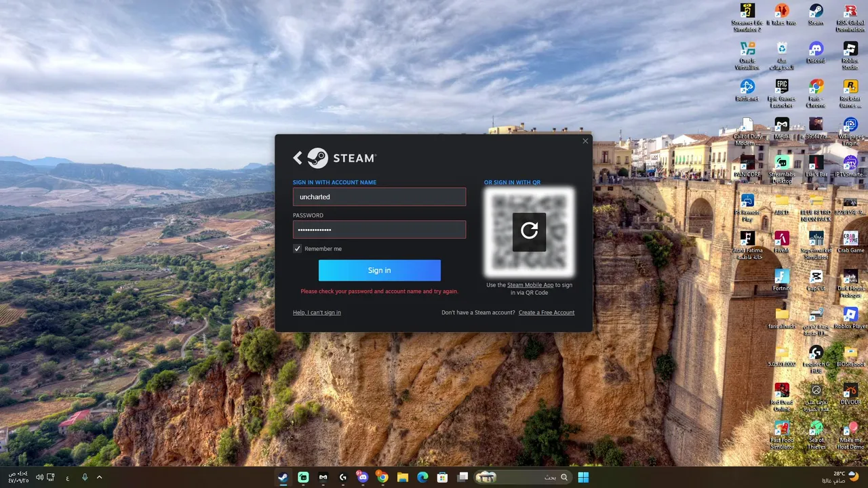
Task: Open Dark Hours Prologue desktop shortcut
Action: pyautogui.click(x=850, y=283)
